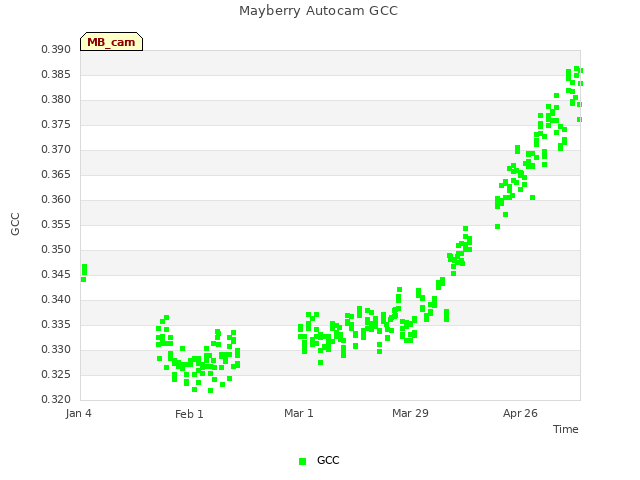Click the 0.325 y-axis value
The image size is (640, 480).
tap(56, 374)
